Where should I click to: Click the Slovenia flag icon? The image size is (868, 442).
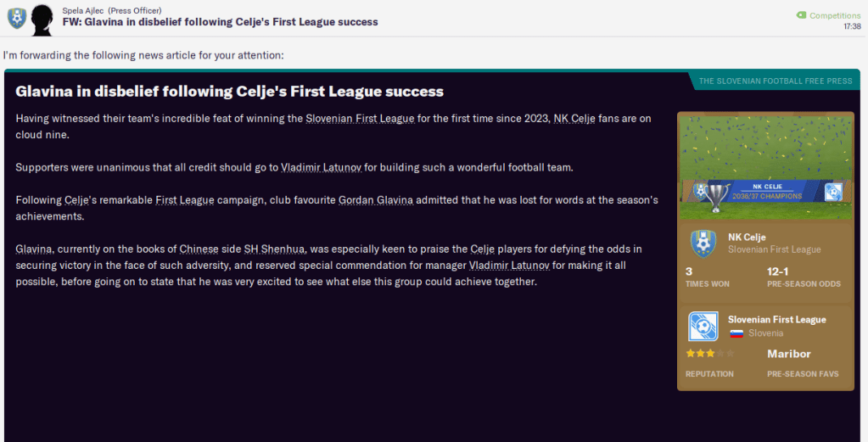click(x=736, y=333)
